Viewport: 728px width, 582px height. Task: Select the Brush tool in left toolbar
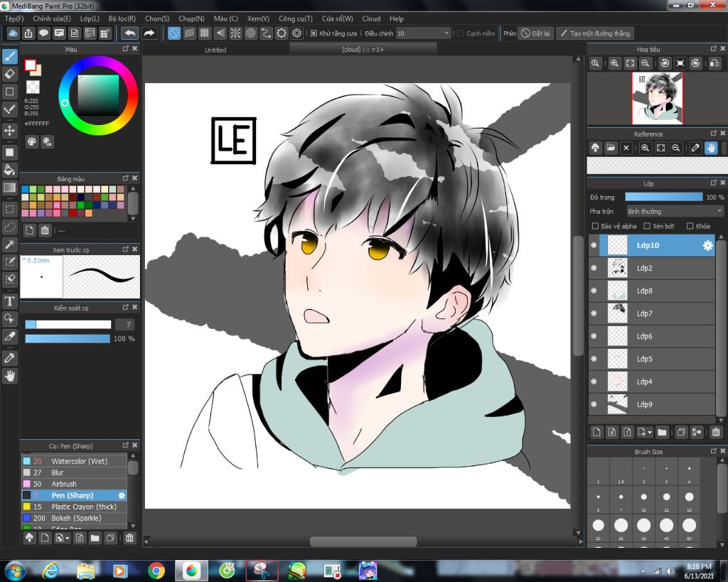(x=10, y=56)
